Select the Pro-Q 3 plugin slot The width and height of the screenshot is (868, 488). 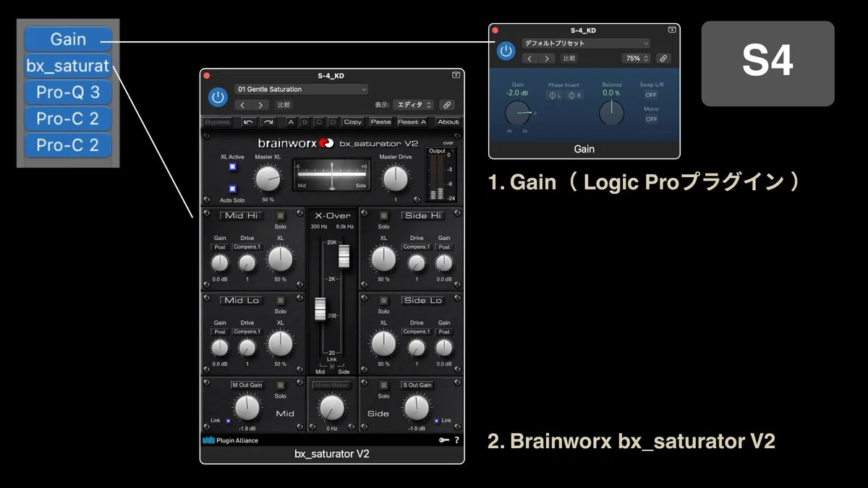(x=68, y=92)
